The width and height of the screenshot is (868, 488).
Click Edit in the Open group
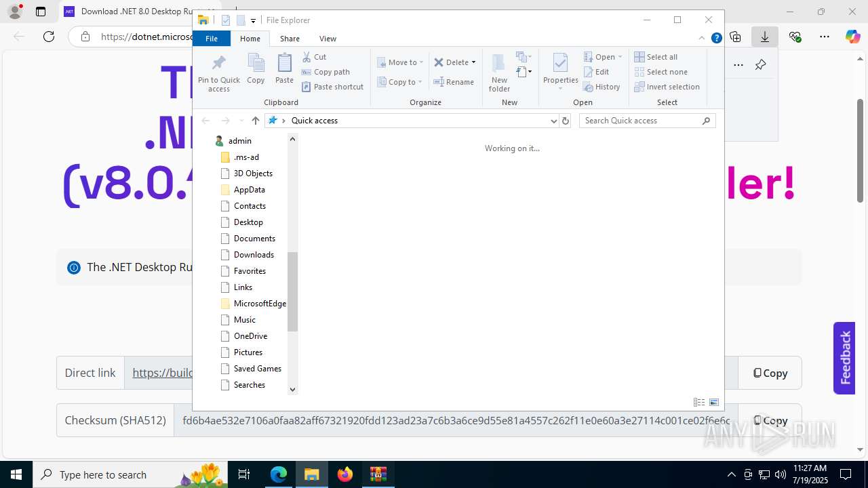(x=596, y=72)
